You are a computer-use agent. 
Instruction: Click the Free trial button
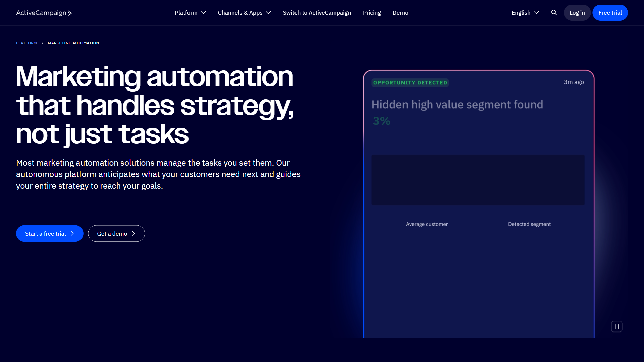[610, 13]
